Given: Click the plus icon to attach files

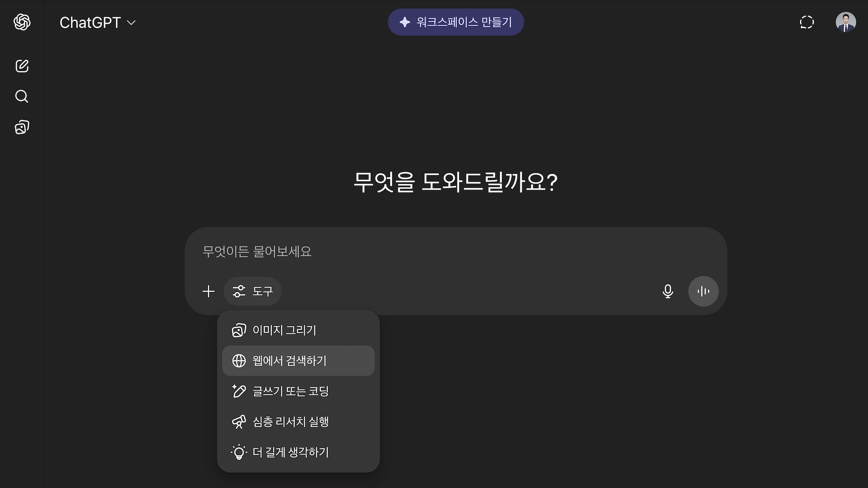Looking at the screenshot, I should coord(208,291).
